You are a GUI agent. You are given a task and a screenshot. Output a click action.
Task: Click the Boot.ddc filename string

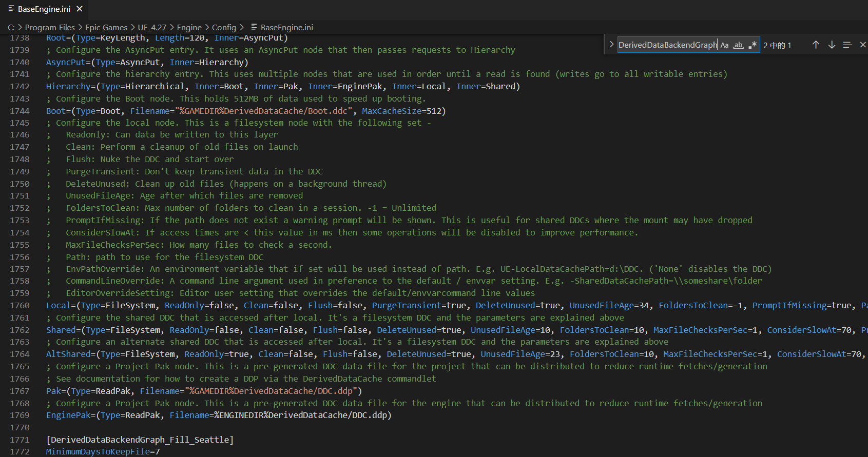click(x=264, y=111)
